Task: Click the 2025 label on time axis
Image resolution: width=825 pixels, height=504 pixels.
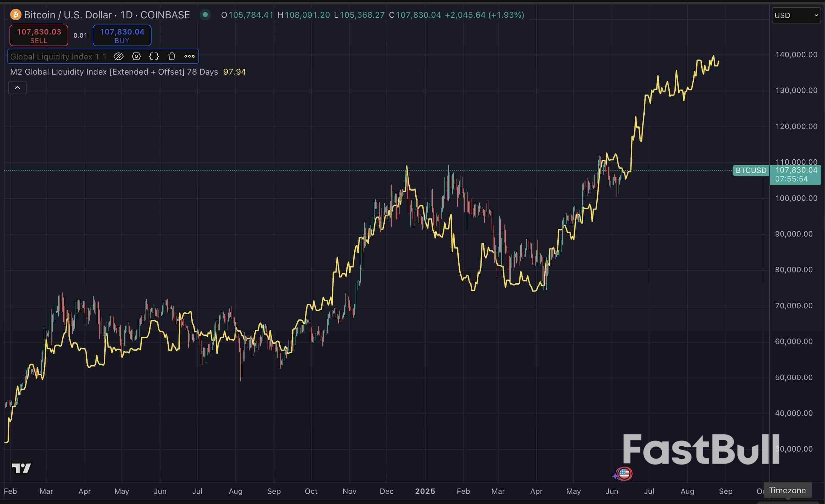Action: click(425, 491)
